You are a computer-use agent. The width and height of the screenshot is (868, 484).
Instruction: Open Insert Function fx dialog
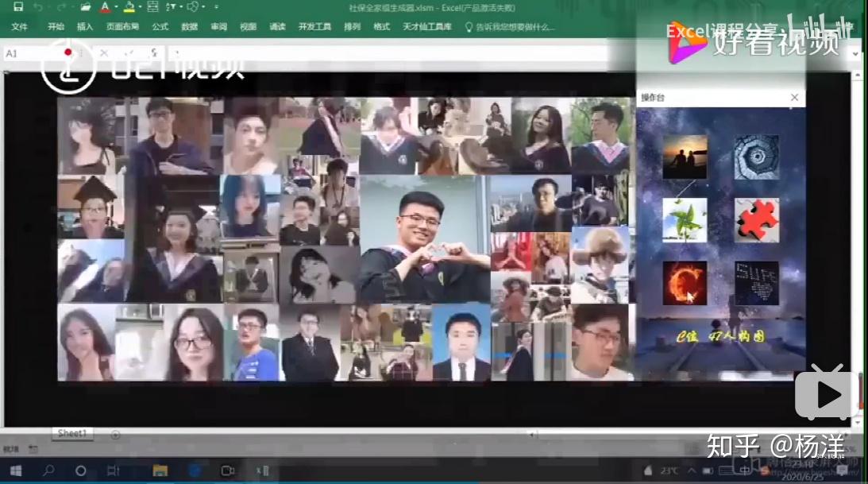tap(154, 53)
